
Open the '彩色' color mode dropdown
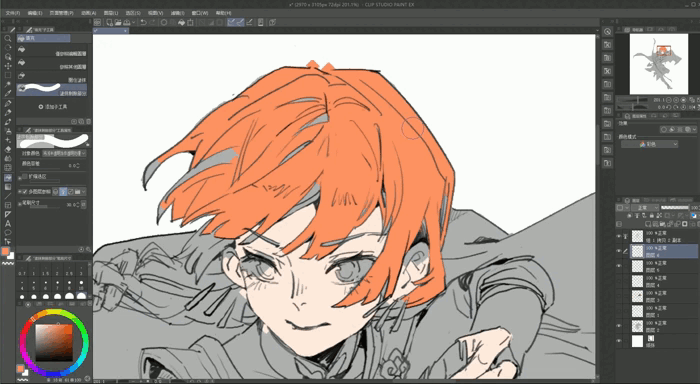pyautogui.click(x=650, y=144)
